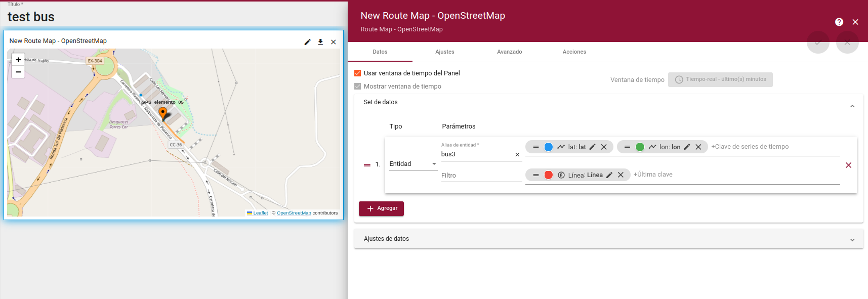Remove the lon: lon data key
Viewport: 868px width, 299px height.
coord(698,147)
